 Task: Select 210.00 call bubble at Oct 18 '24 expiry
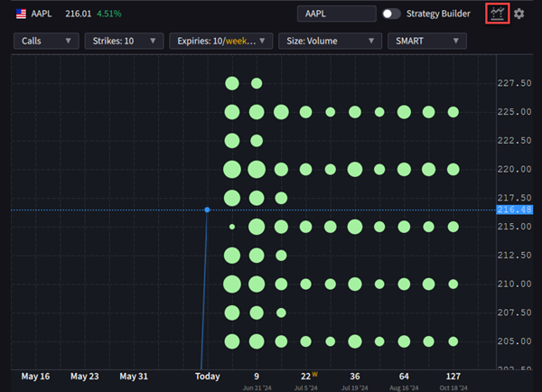pyautogui.click(x=453, y=285)
